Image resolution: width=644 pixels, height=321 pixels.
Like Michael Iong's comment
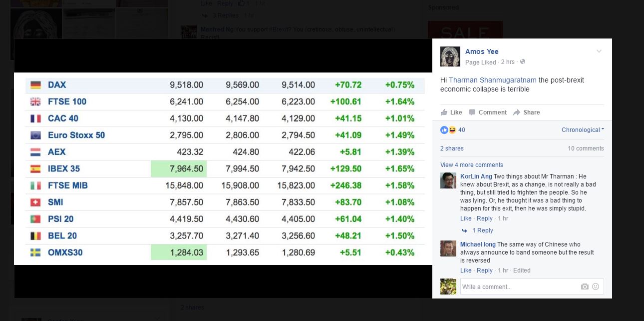point(466,270)
